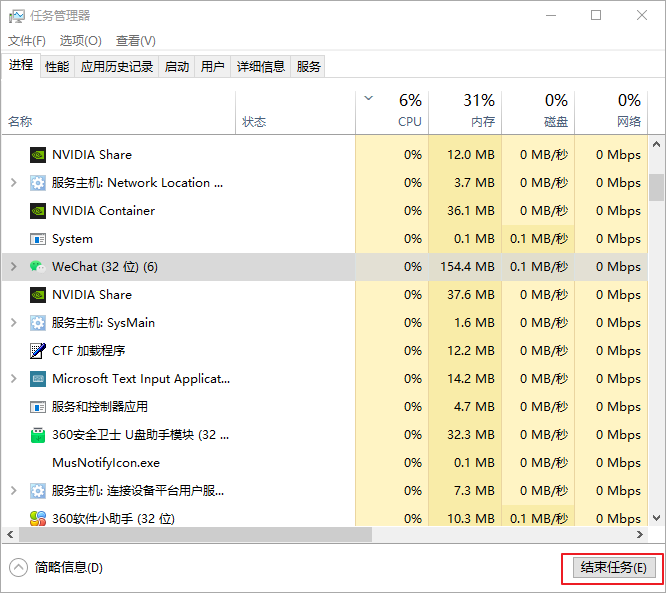This screenshot has height=593, width=666.
Task: Click the horizontal scrollbar thumb
Action: pyautogui.click(x=195, y=534)
